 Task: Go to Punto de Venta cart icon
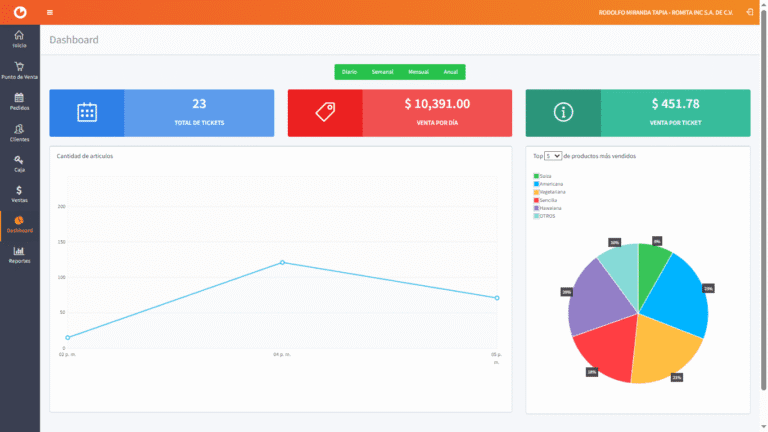pos(19,67)
